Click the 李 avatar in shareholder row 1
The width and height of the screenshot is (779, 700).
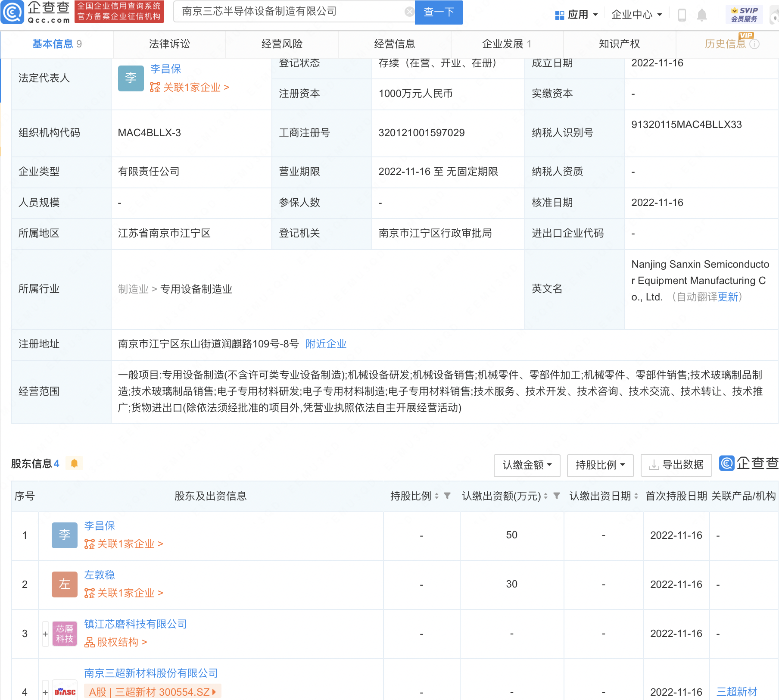pos(65,535)
